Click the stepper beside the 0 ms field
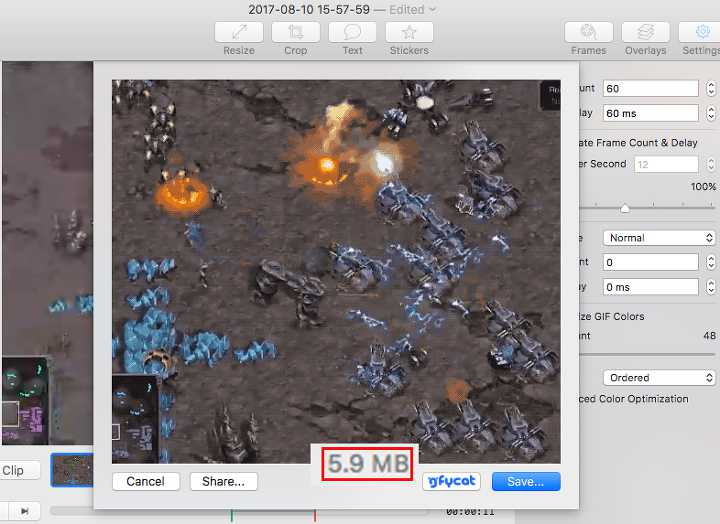This screenshot has width=720, height=524. (x=711, y=287)
